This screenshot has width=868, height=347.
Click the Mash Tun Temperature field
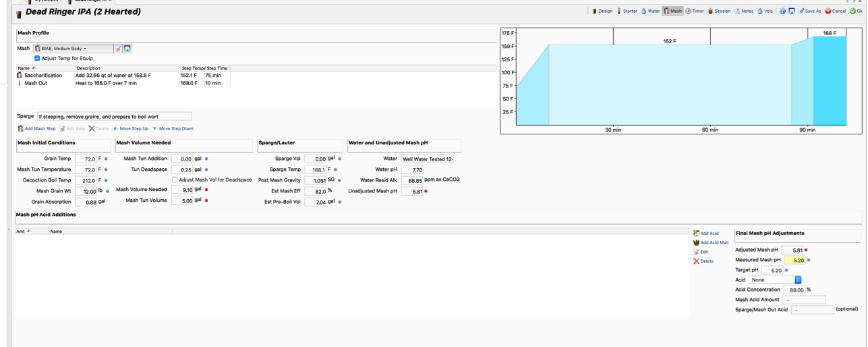[x=86, y=170]
